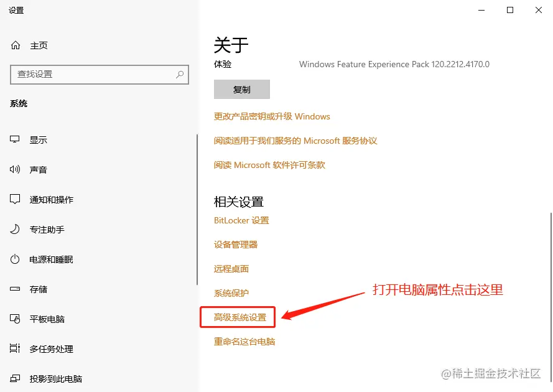The height and width of the screenshot is (392, 553).
Task: Click the Focus assist moon icon
Action: click(x=15, y=230)
